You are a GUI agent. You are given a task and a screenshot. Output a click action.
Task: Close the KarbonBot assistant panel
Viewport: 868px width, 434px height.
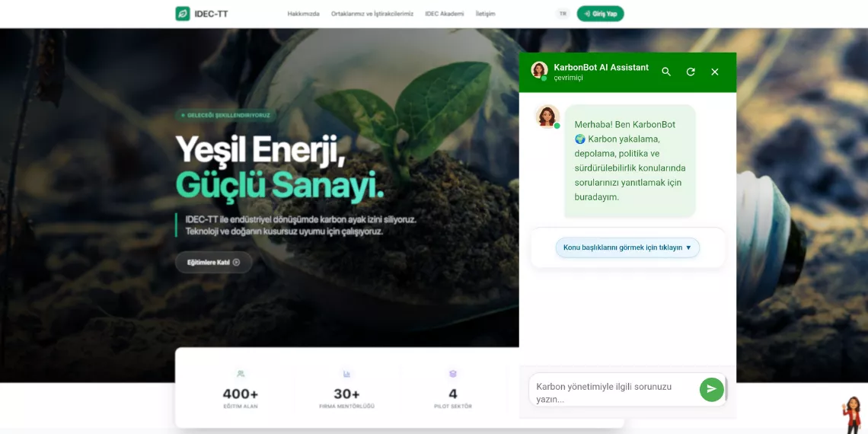715,72
